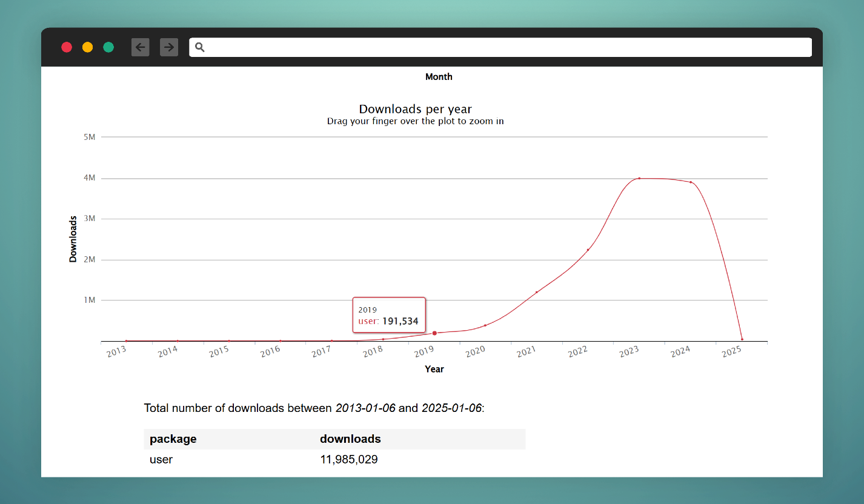Click the 2024 data point on line

pos(691,182)
